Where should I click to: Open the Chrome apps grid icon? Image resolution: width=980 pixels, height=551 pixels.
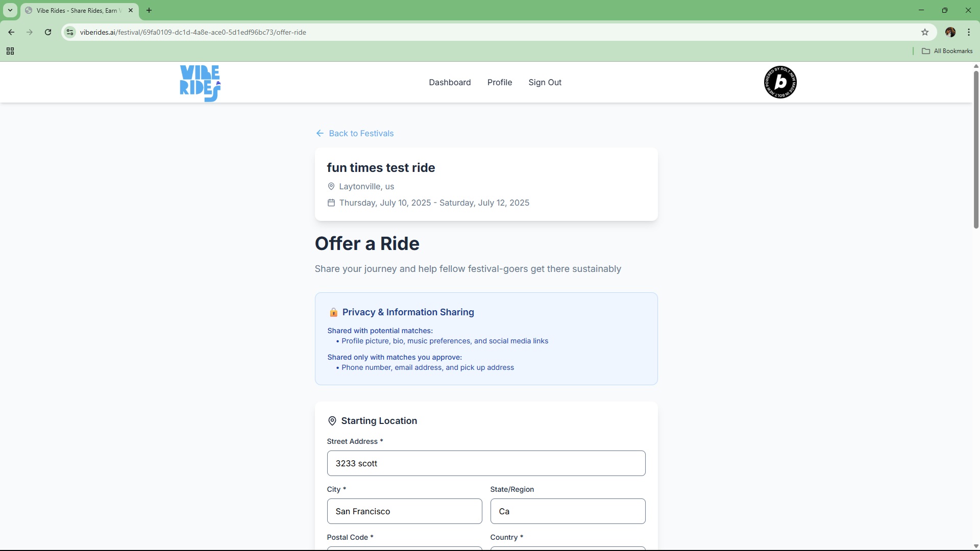[x=10, y=51]
